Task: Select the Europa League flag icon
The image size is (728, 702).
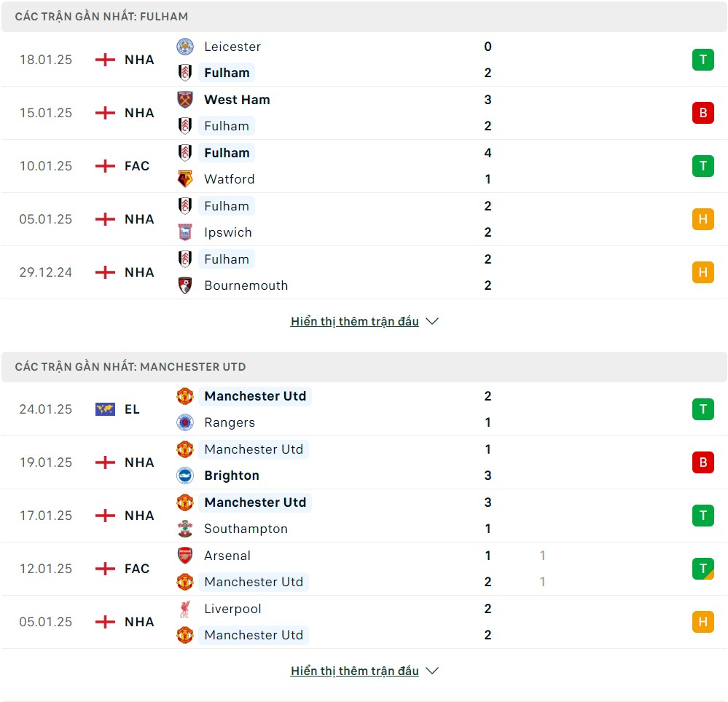Action: pyautogui.click(x=105, y=409)
